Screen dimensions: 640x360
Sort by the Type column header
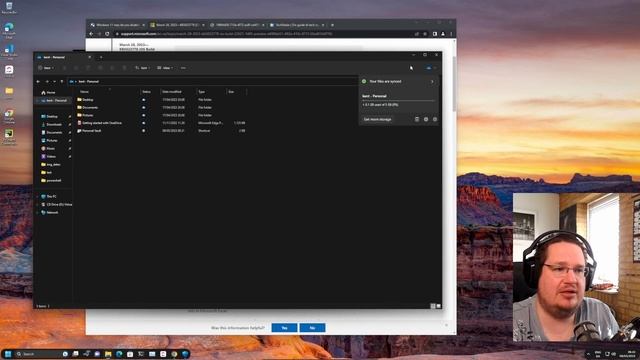point(202,92)
